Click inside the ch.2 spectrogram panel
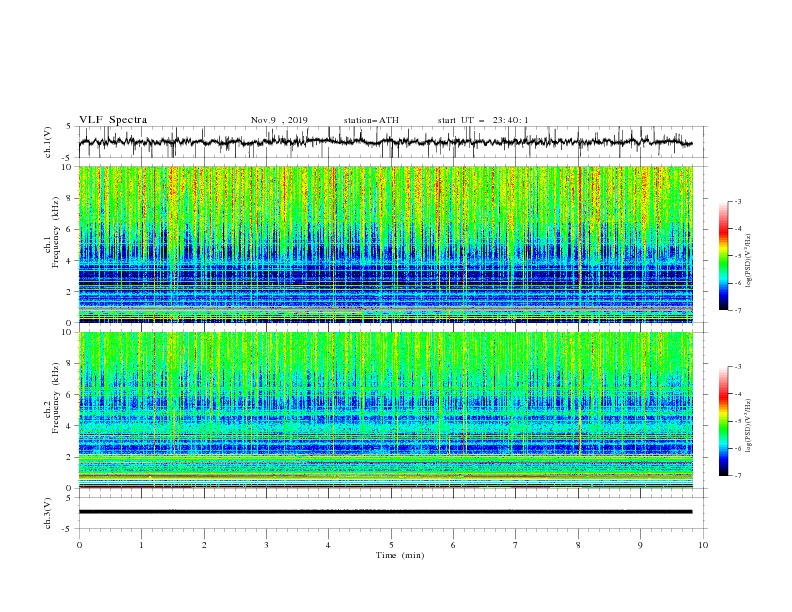 point(386,410)
